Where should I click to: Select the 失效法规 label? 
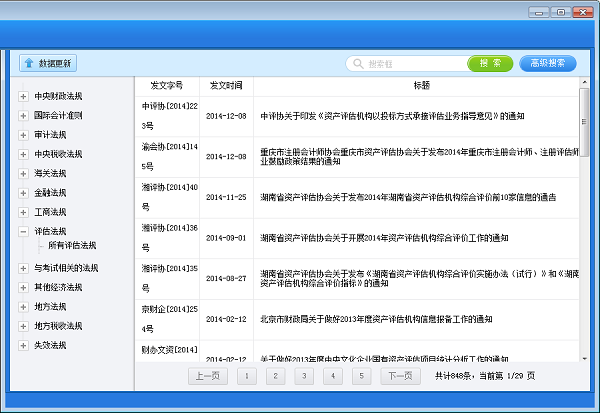coord(50,345)
